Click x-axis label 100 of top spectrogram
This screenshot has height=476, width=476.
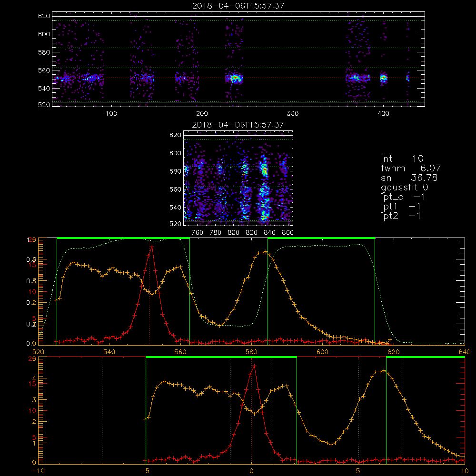tap(111, 114)
